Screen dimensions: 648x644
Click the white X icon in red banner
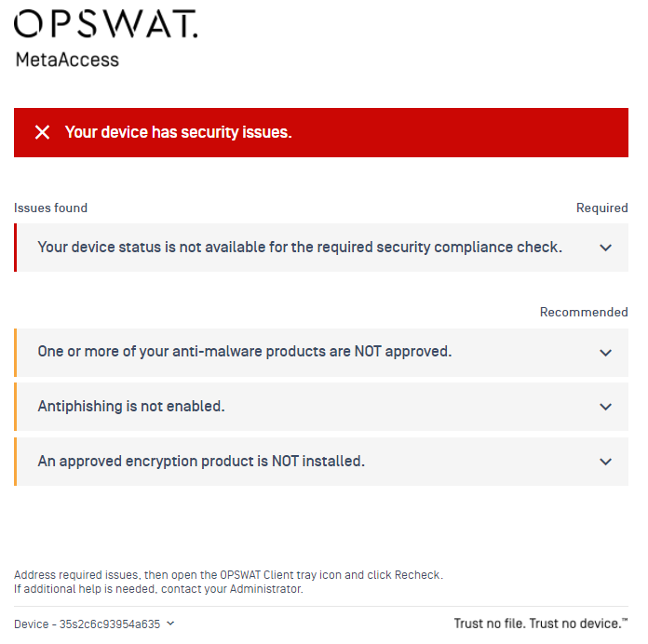coord(42,132)
